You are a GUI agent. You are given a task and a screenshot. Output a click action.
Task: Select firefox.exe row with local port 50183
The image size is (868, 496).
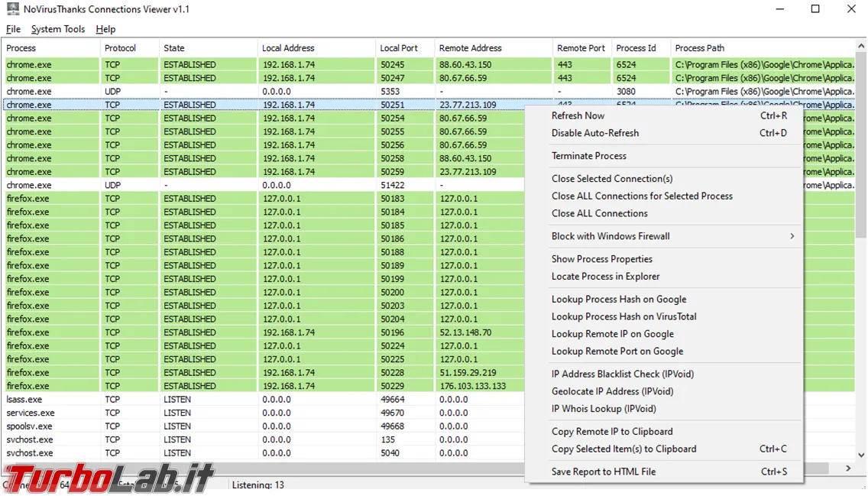pos(264,198)
